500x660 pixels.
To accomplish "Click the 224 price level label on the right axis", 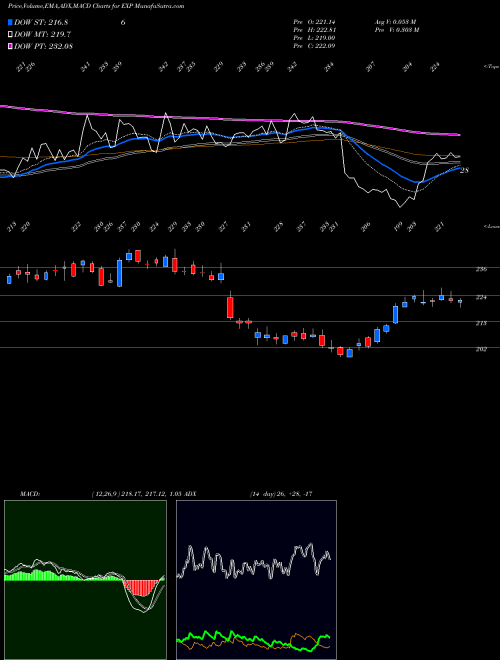I will 481,297.
